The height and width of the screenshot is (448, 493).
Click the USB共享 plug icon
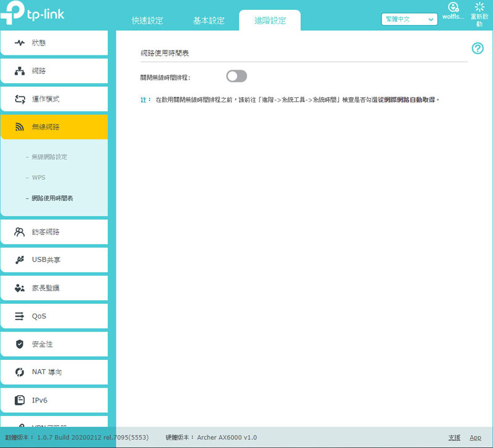click(x=20, y=259)
